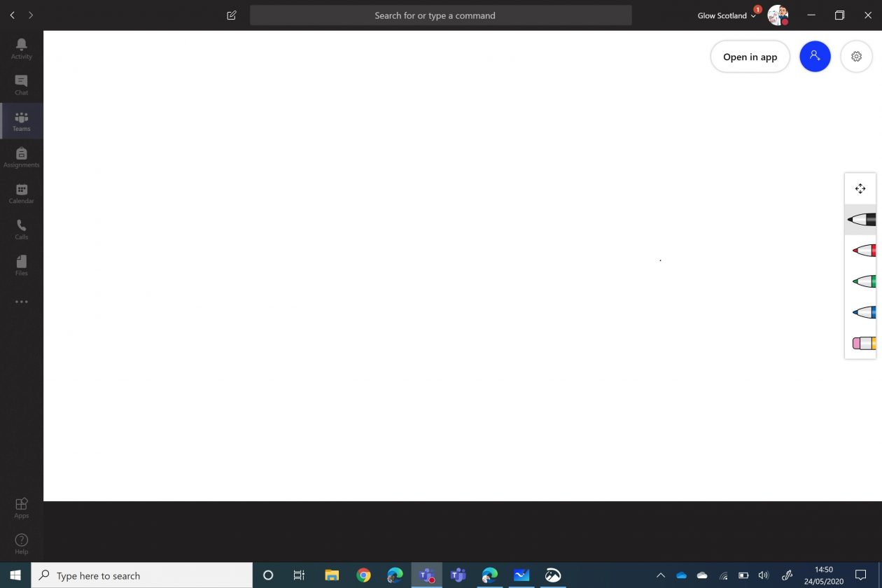Open Files in the sidebar
The width and height of the screenshot is (882, 588).
21,265
